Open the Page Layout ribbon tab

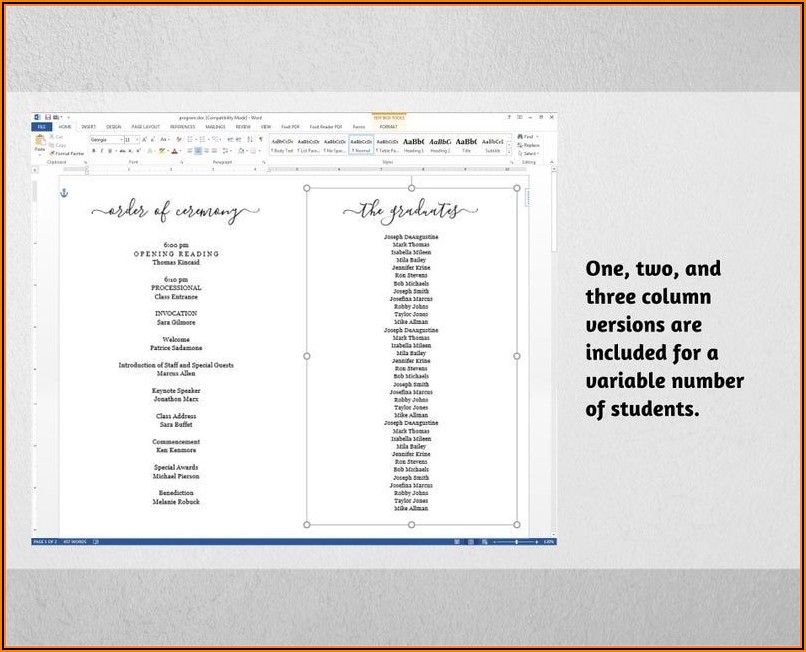click(x=145, y=127)
